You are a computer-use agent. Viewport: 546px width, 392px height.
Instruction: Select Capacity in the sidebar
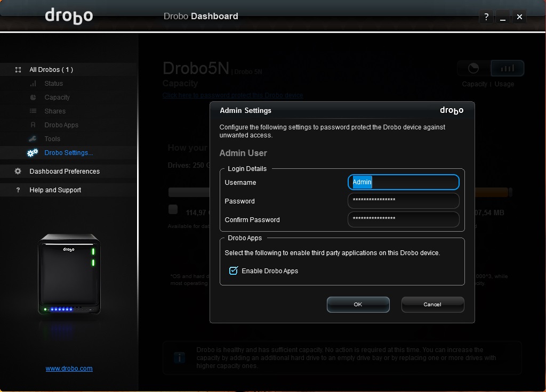(57, 97)
